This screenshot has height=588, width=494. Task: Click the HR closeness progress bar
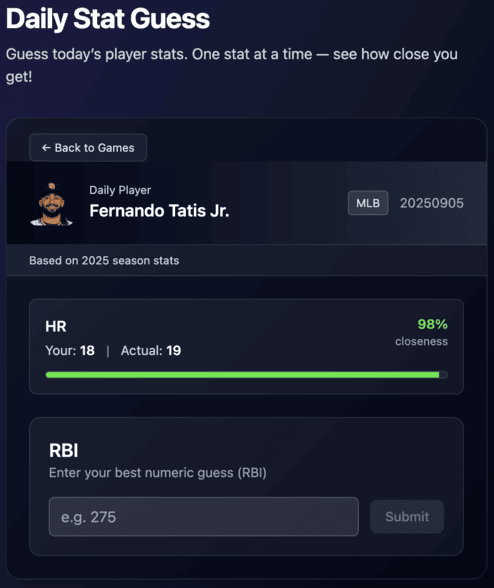(246, 375)
